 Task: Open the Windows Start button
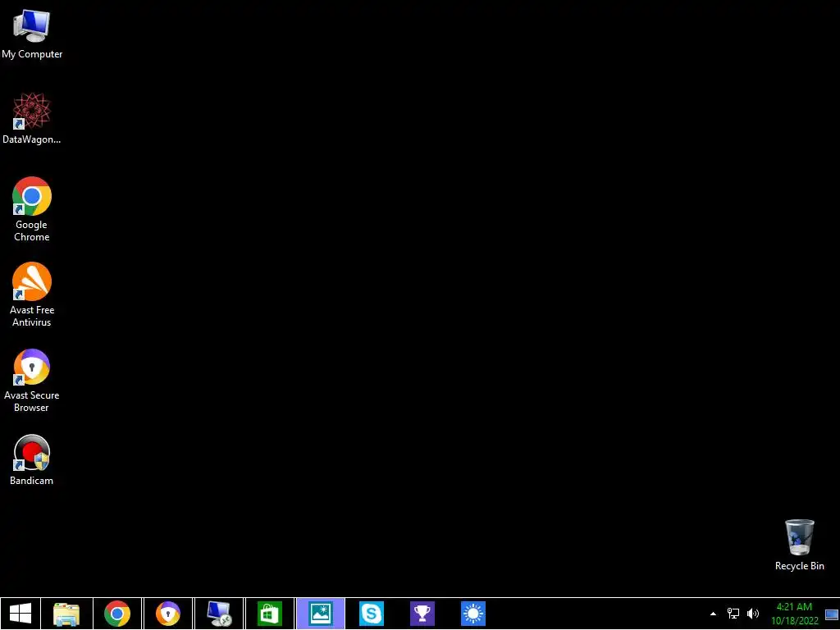pos(21,614)
